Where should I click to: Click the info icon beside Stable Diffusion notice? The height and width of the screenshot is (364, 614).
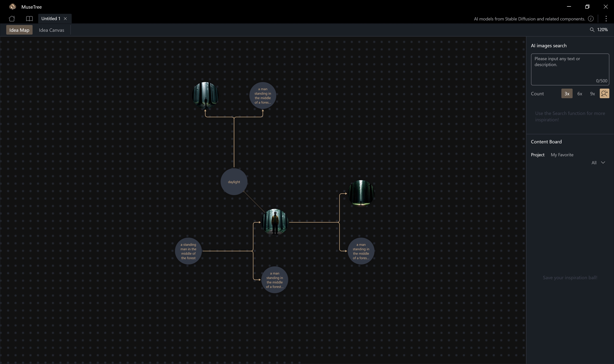(x=591, y=19)
